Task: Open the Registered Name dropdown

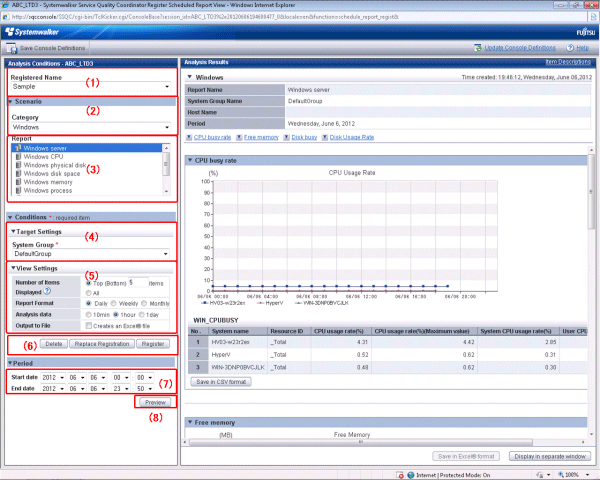Action: (91, 87)
